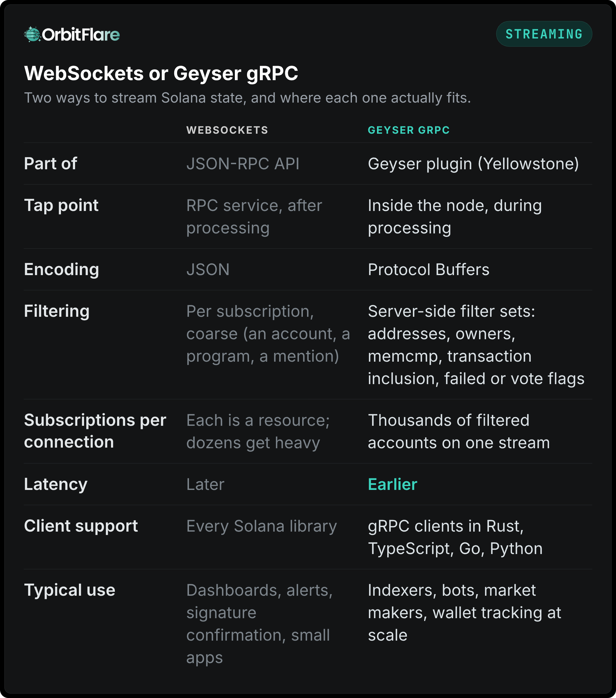Click the Geyser plugin (Yellowstone) cell

pos(473,164)
